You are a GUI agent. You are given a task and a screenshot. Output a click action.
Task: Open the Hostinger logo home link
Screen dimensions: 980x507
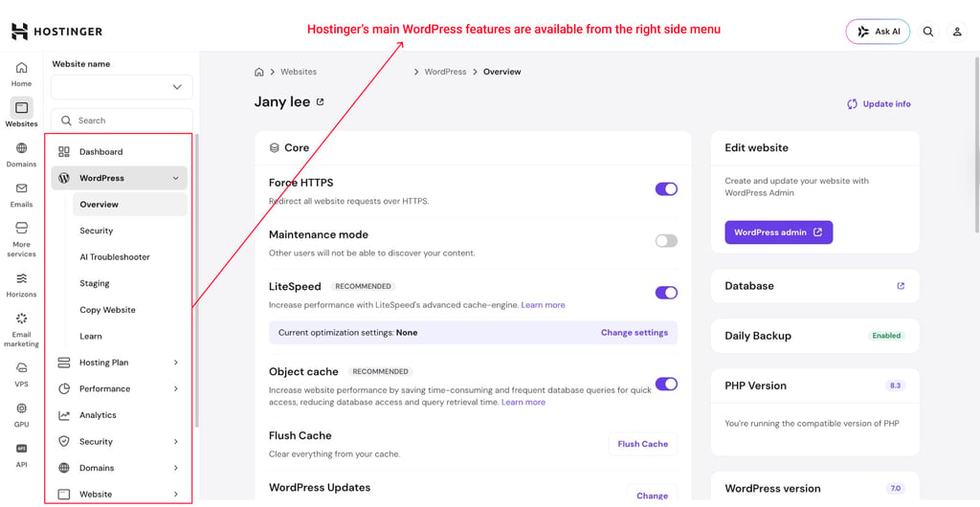click(x=56, y=32)
